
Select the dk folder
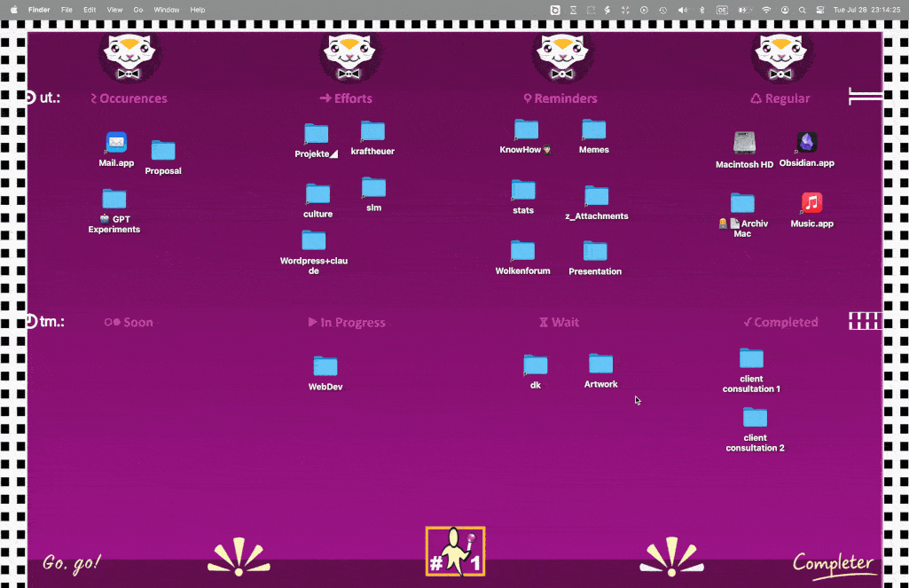tap(536, 365)
